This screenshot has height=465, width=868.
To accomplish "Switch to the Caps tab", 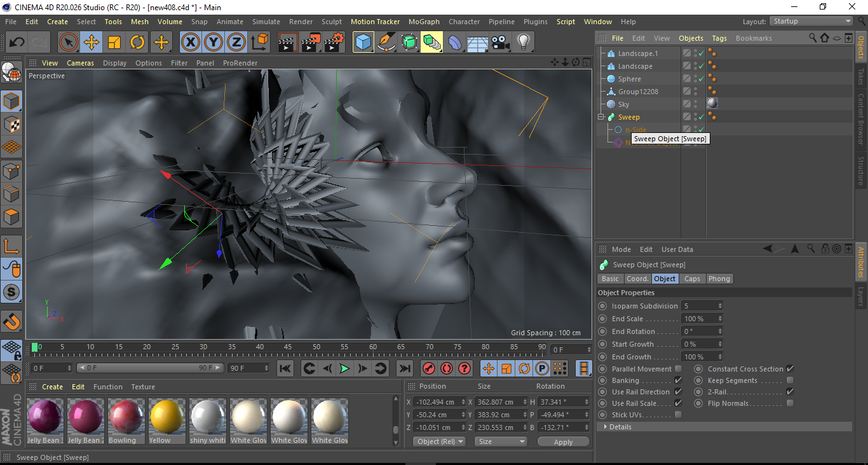I will click(692, 279).
